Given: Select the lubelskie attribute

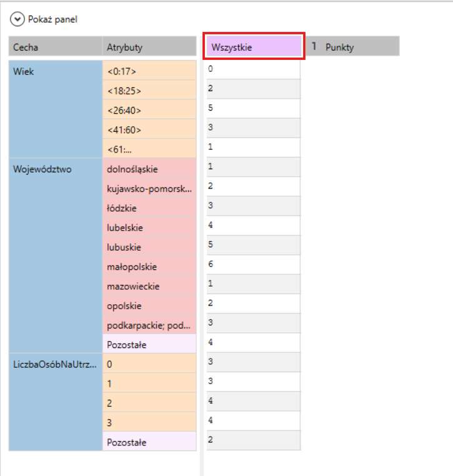Looking at the screenshot, I should (149, 226).
